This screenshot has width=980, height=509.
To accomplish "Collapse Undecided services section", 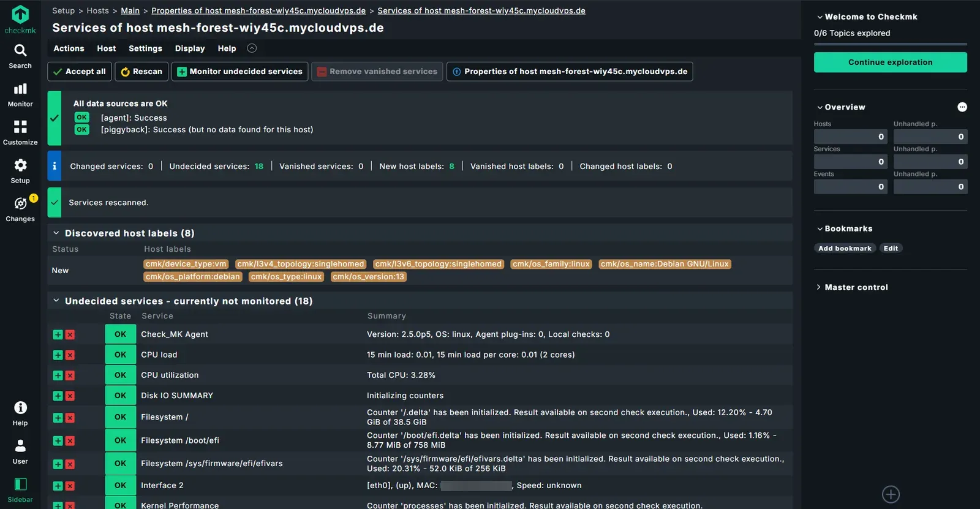I will 56,301.
